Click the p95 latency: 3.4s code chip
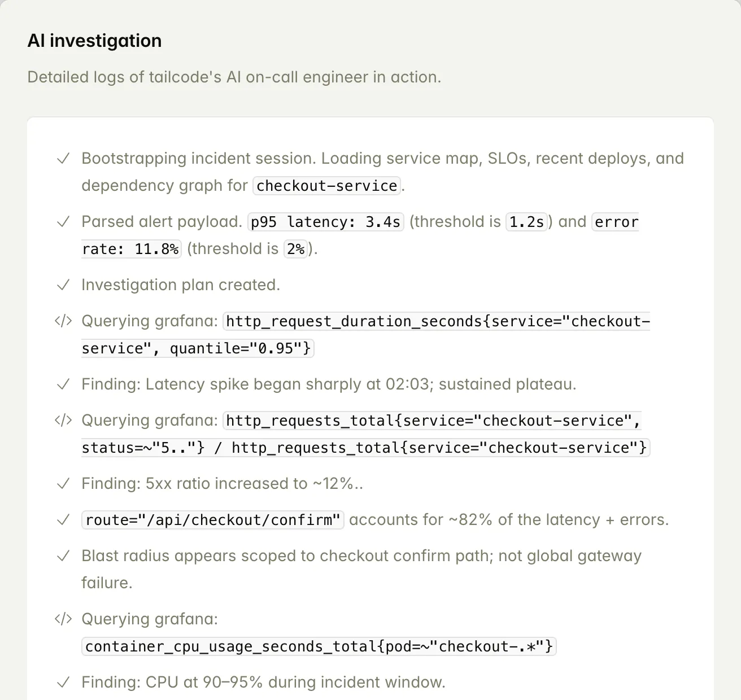741x700 pixels. [x=325, y=222]
